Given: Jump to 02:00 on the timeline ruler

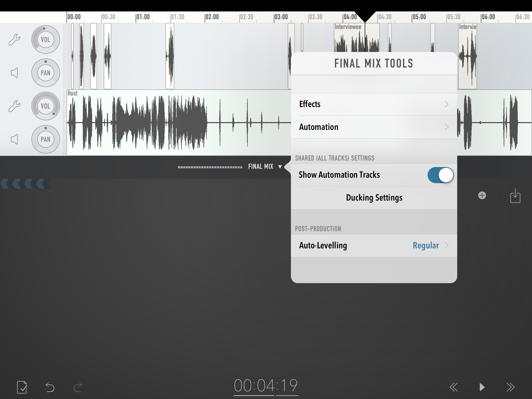Looking at the screenshot, I should tap(212, 17).
